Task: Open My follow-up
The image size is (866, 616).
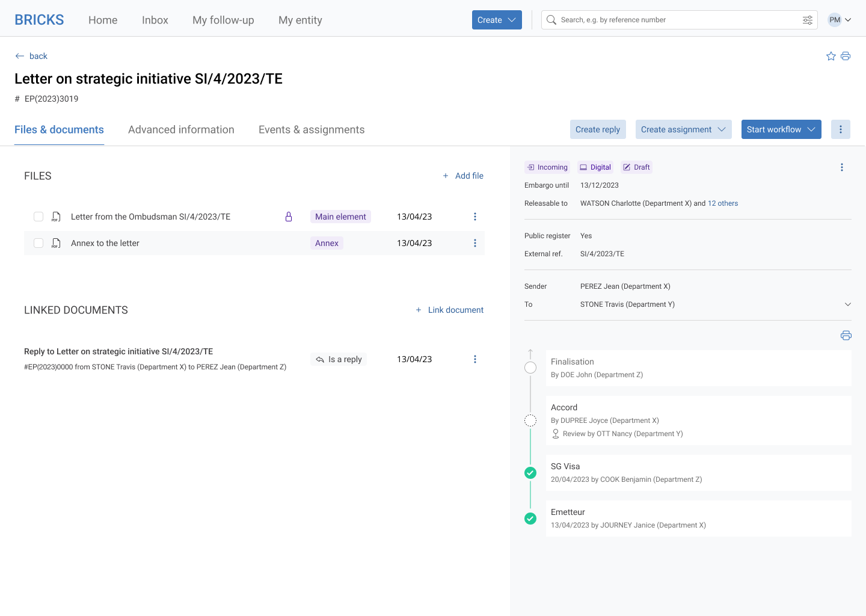Action: coord(223,20)
